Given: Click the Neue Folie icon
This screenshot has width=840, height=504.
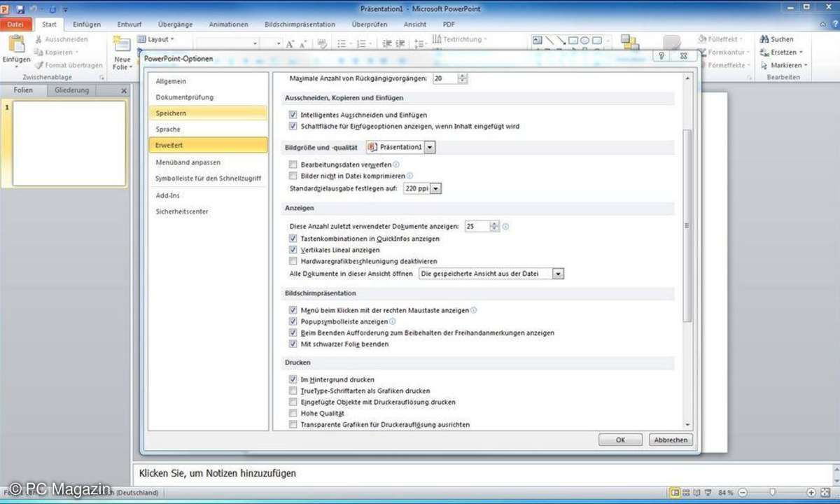Looking at the screenshot, I should tap(122, 45).
